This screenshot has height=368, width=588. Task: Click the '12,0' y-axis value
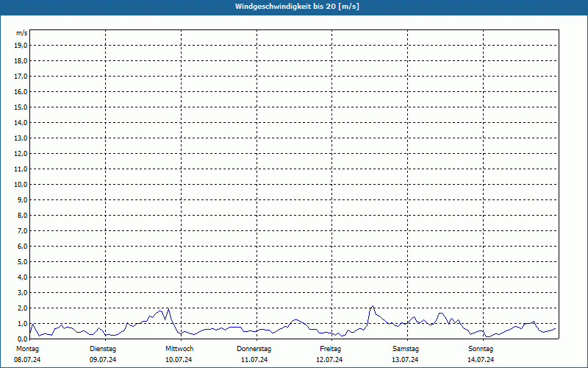click(21, 154)
